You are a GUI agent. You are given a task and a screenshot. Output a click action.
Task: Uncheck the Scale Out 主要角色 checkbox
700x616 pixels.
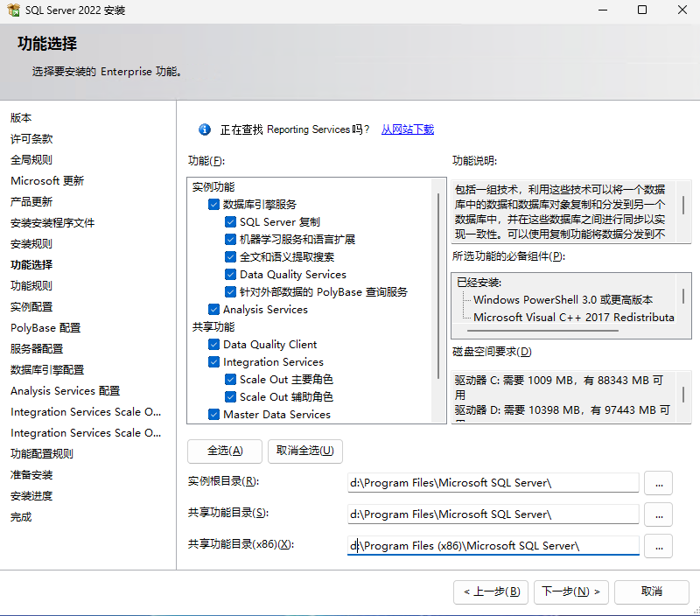pyautogui.click(x=230, y=380)
